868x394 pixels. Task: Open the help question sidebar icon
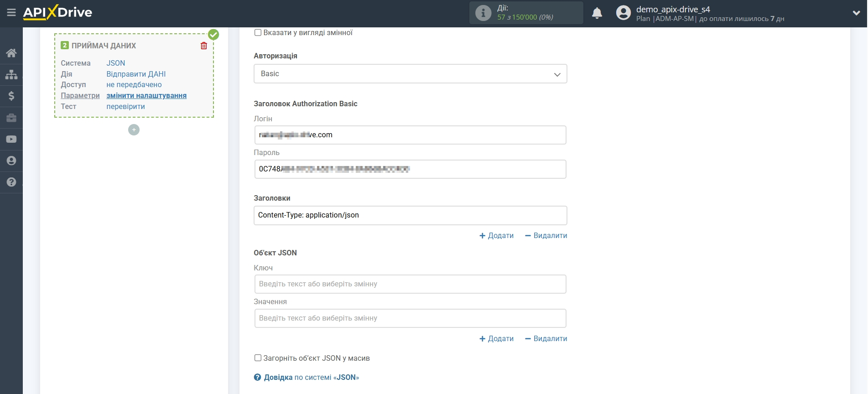[x=11, y=182]
